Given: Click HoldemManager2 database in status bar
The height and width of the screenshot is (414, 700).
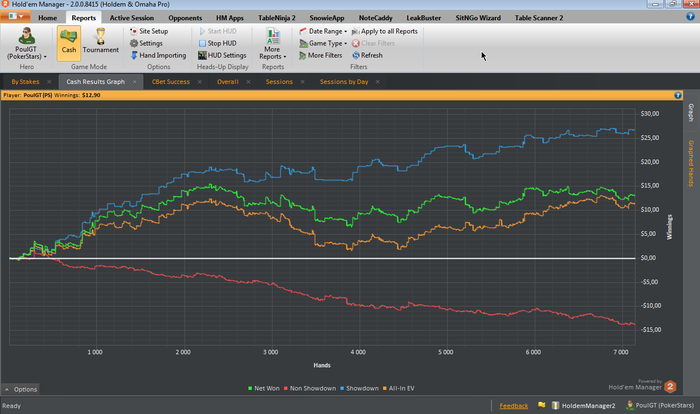Looking at the screenshot, I should point(583,406).
